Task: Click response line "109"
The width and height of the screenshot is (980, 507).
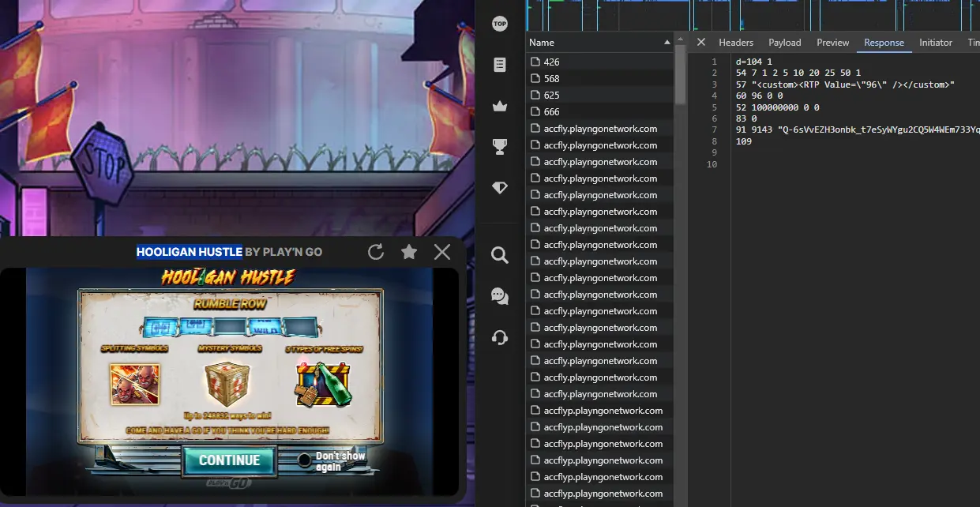Action: tap(743, 141)
